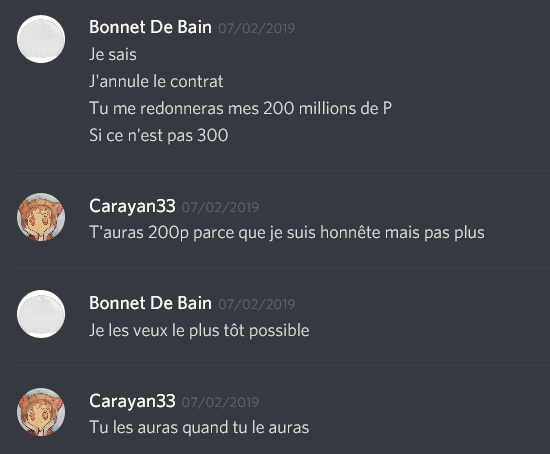Click the "Si ce n'est pas 300" message
Image resolution: width=550 pixels, height=454 pixels.
point(159,135)
